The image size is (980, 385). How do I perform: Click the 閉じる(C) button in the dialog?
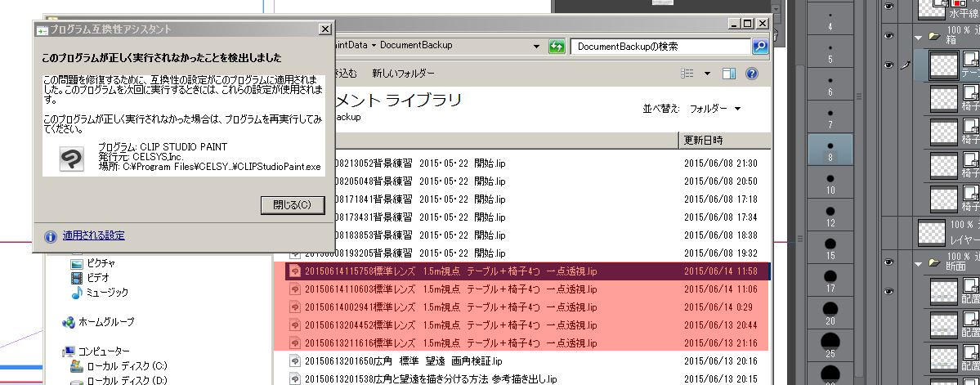point(293,205)
